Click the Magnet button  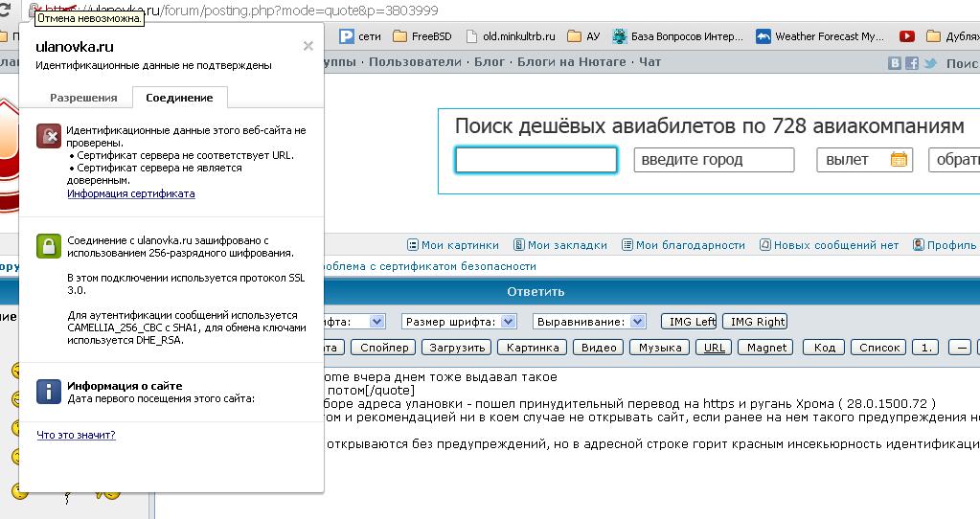coord(766,348)
